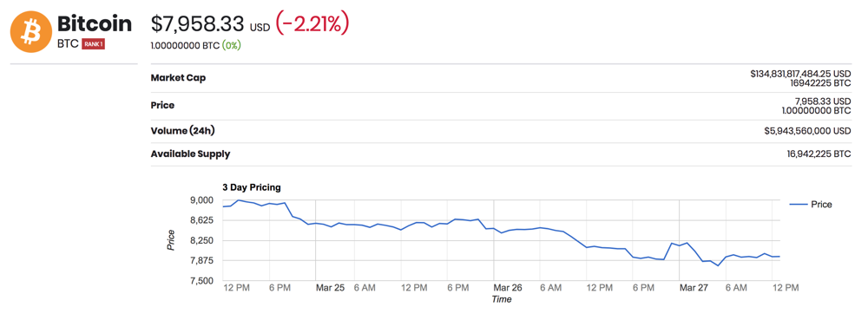Click the red RANK 1 badge
The width and height of the screenshot is (868, 320).
tap(93, 44)
